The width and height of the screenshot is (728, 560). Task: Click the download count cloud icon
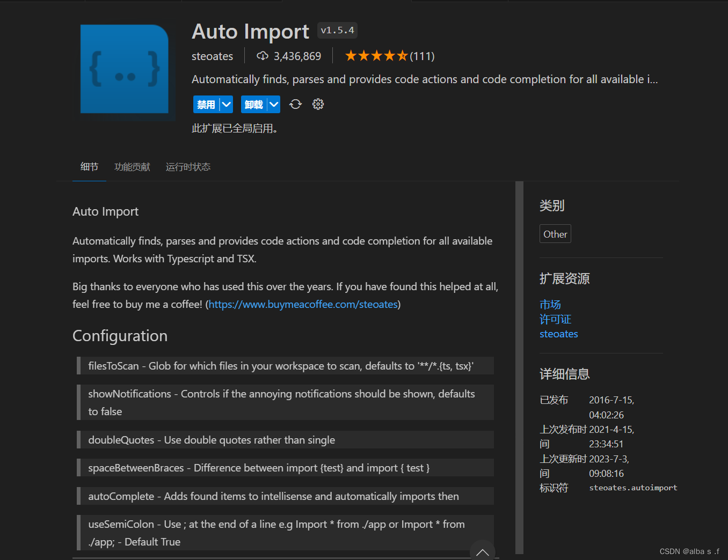pos(262,55)
